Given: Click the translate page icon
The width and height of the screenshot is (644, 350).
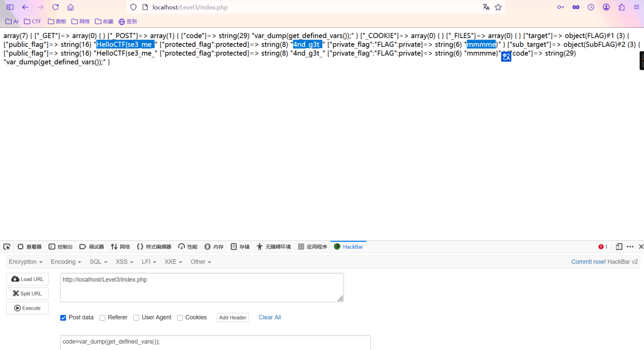Looking at the screenshot, I should coord(486,7).
